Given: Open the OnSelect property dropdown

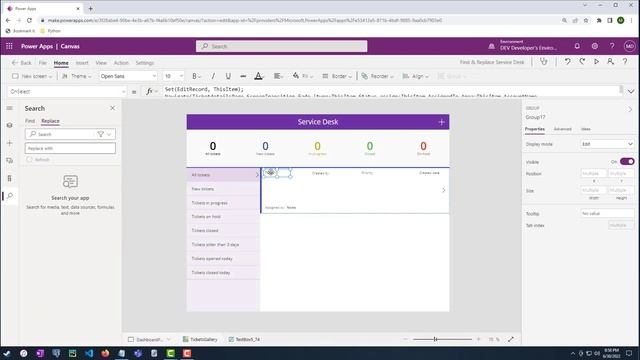Looking at the screenshot, I should point(67,91).
